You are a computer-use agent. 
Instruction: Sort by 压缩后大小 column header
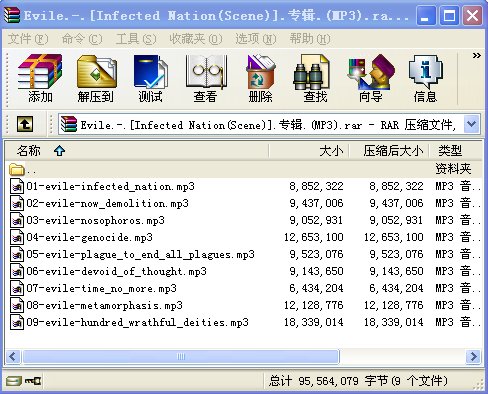[x=389, y=151]
